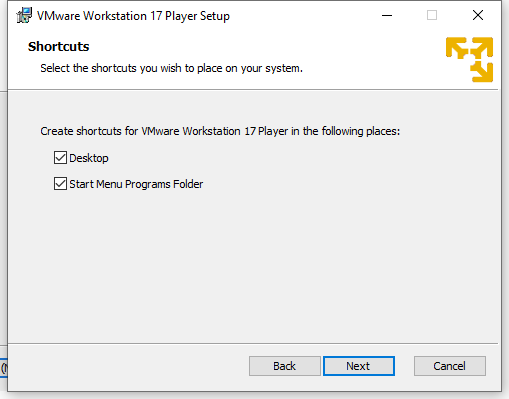
Task: Click the greyed-out maximize window button
Action: click(x=432, y=15)
